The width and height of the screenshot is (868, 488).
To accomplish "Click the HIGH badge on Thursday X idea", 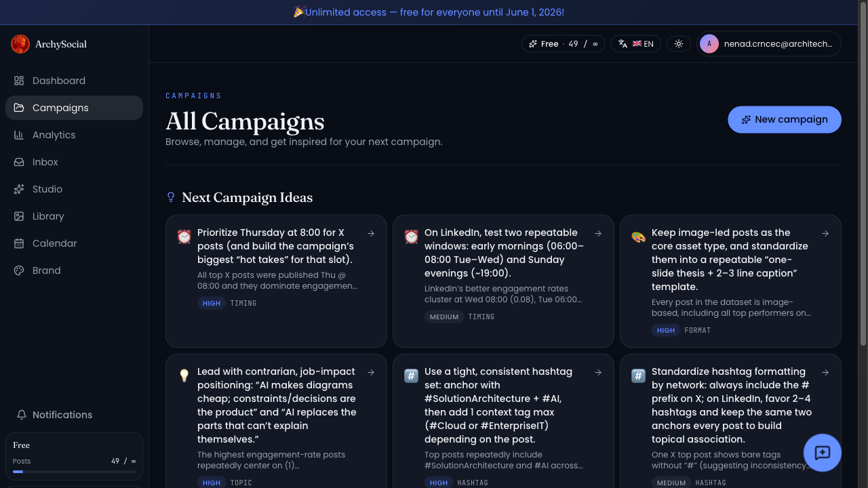I will pyautogui.click(x=212, y=303).
